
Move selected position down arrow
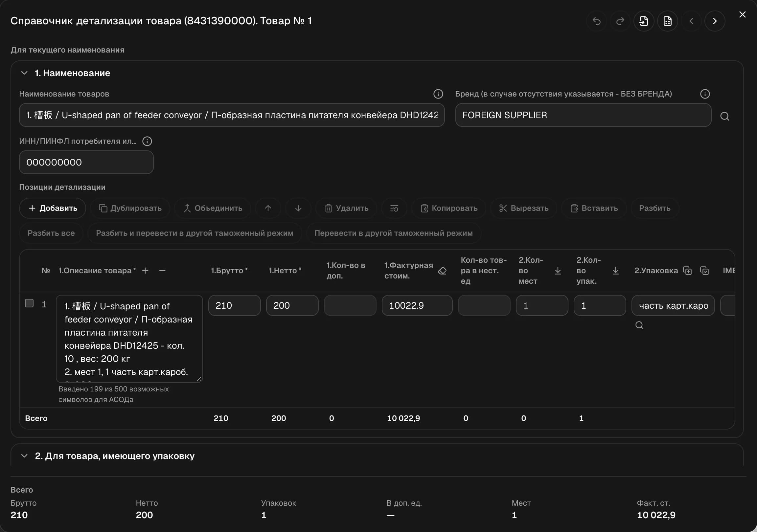tap(298, 208)
